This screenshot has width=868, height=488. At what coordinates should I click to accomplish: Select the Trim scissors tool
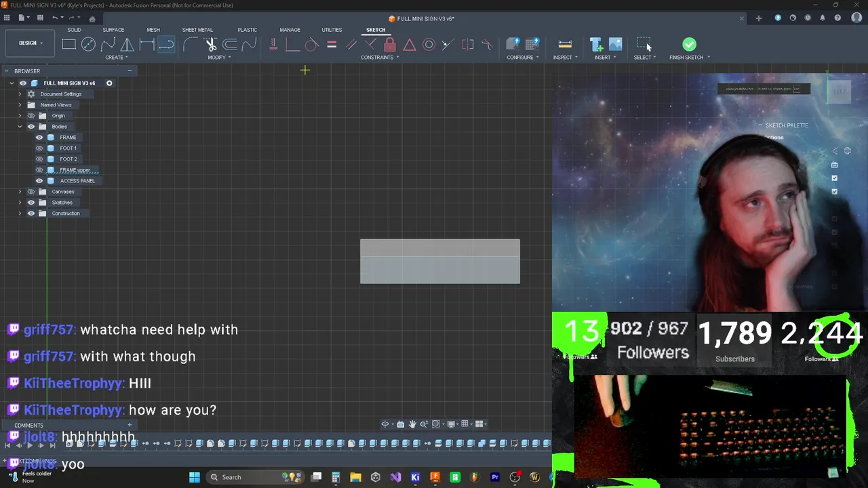point(211,45)
